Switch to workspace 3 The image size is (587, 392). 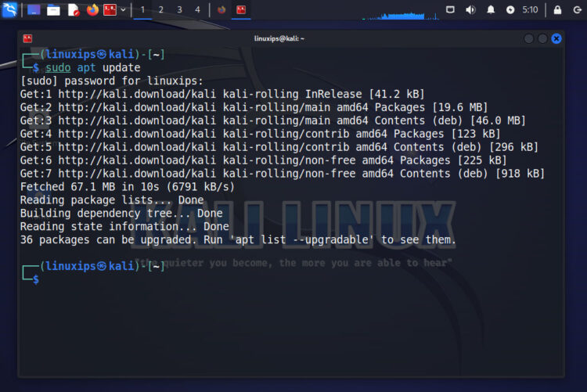pyautogui.click(x=179, y=9)
